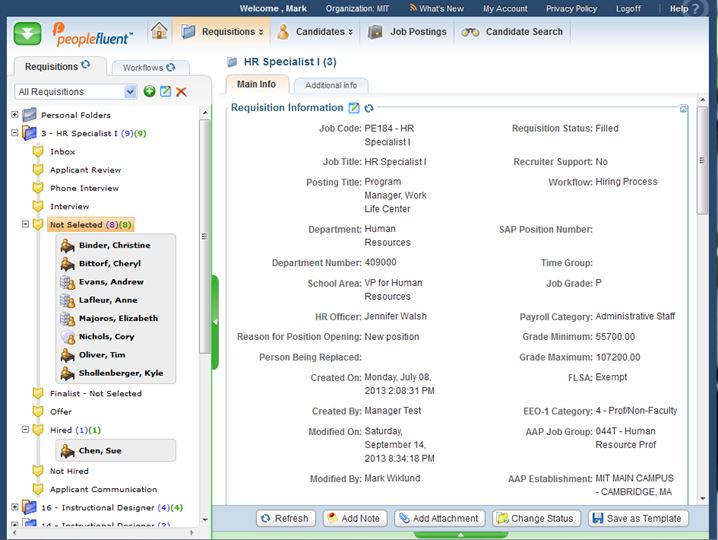Delete requisition using the red X icon
The image size is (718, 540).
(181, 92)
